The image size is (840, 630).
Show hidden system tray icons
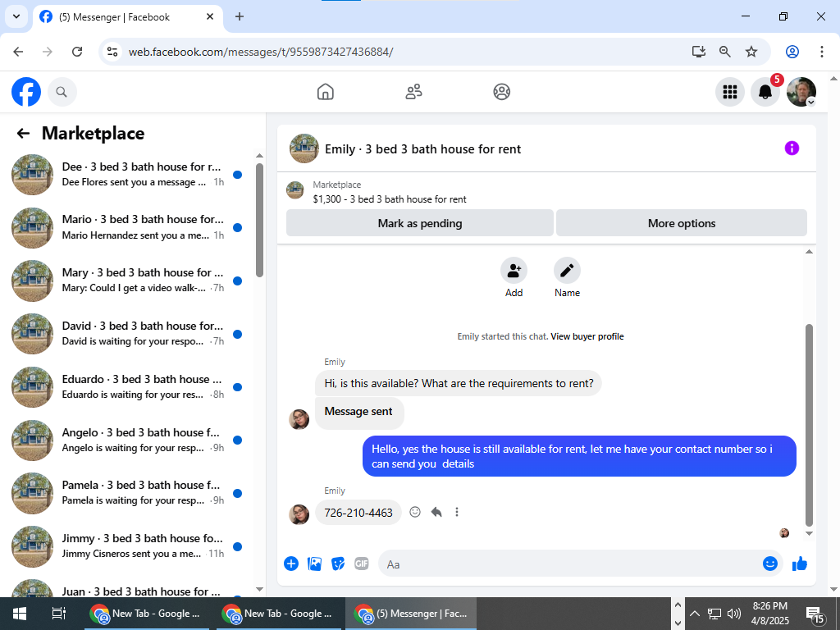(694, 614)
